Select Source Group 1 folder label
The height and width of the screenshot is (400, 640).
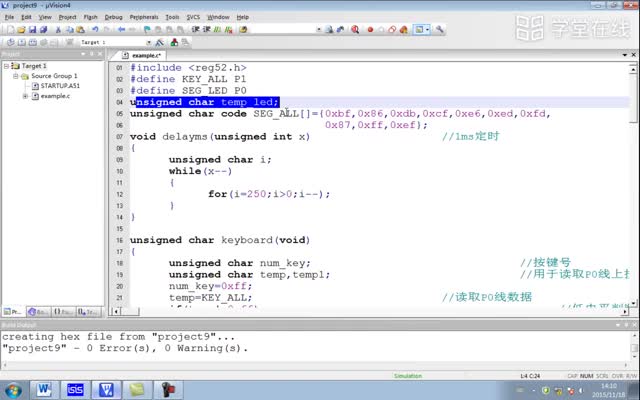54,76
